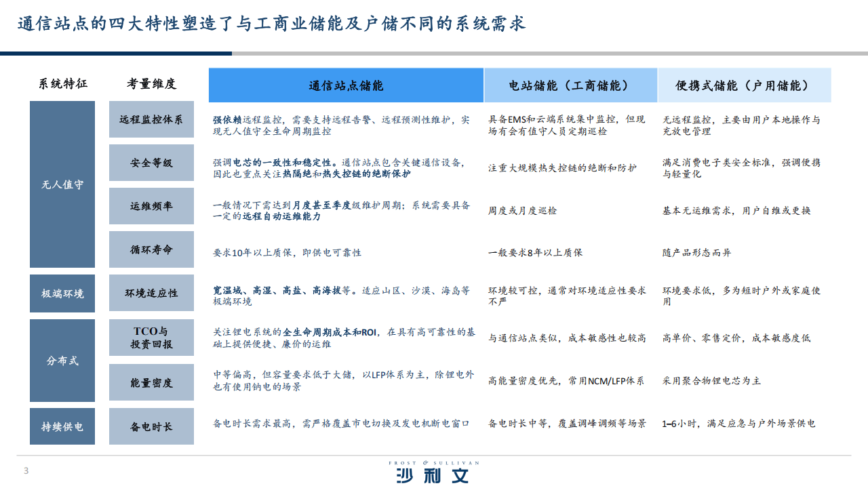The height and width of the screenshot is (488, 868).
Task: Select the TCO与投资回报 dimension box
Action: [x=151, y=338]
